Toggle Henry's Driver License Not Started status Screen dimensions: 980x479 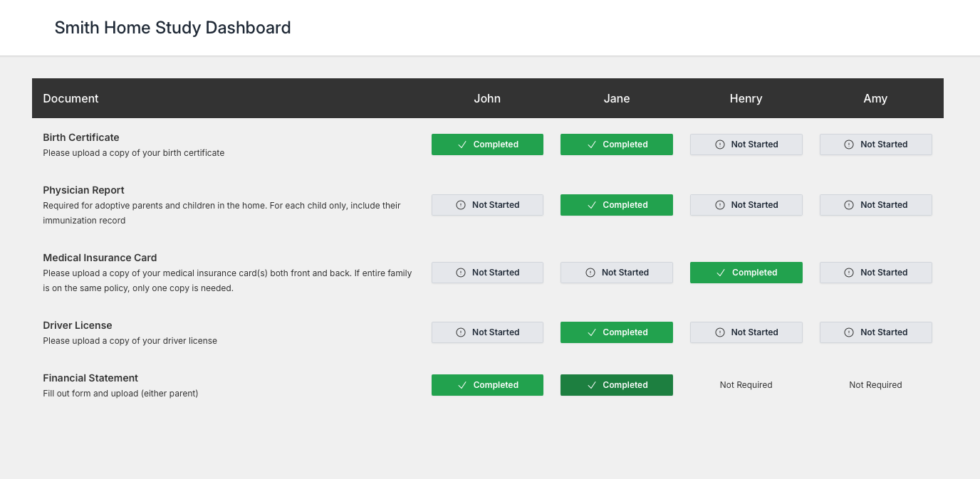746,332
